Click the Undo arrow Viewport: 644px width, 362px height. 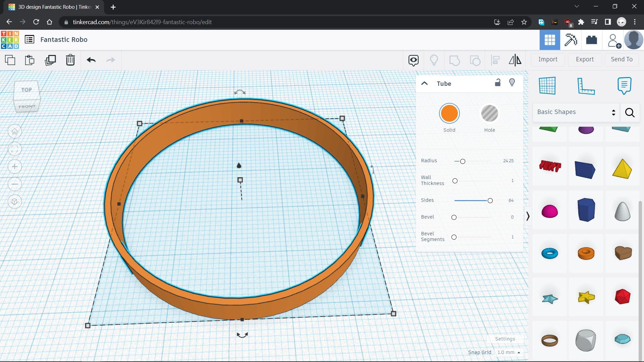click(91, 60)
